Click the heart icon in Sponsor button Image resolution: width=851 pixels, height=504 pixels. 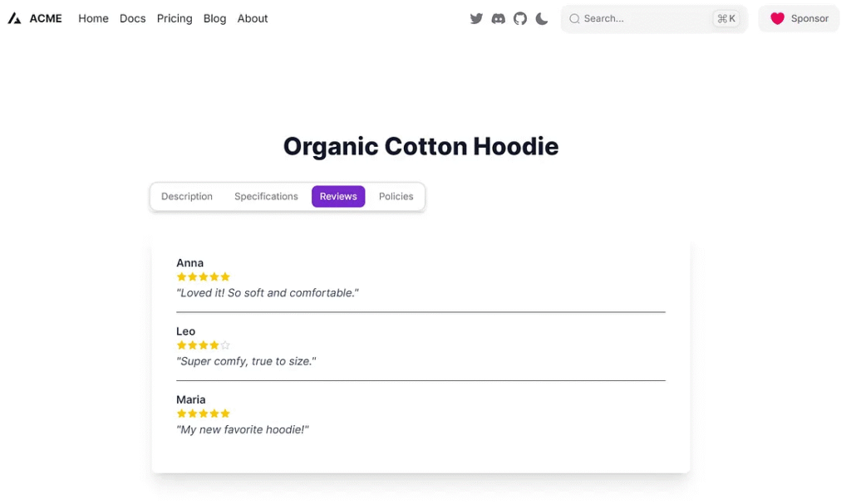coord(777,18)
